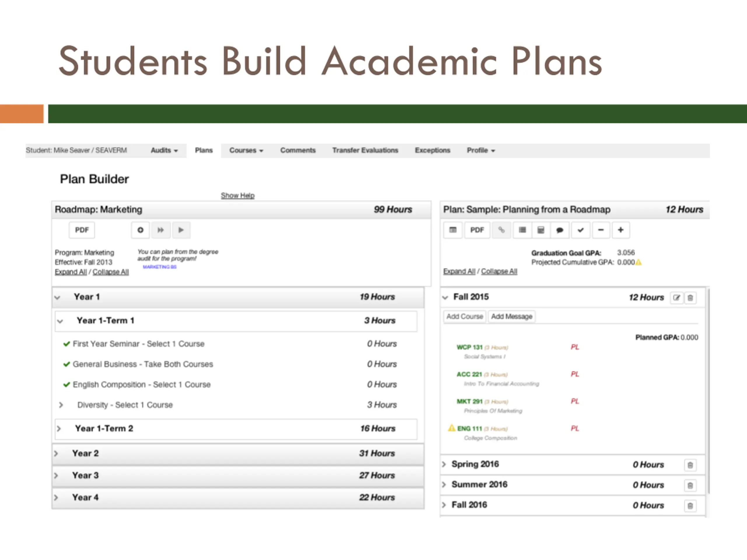Click the Show Help link
The height and width of the screenshot is (560, 747).
[x=238, y=195]
